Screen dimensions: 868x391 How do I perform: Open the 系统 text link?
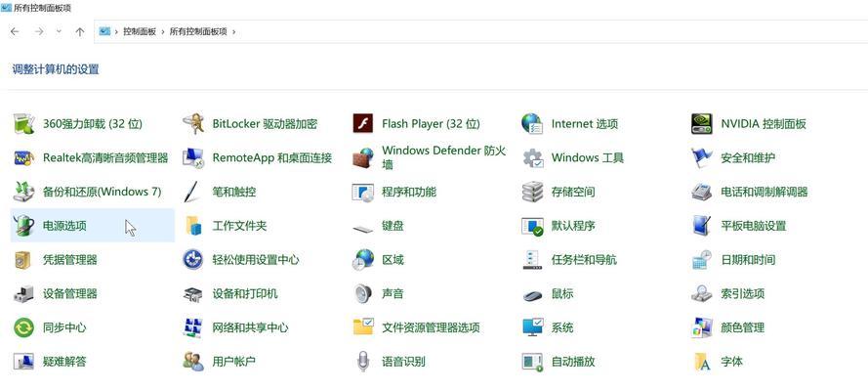pos(562,327)
